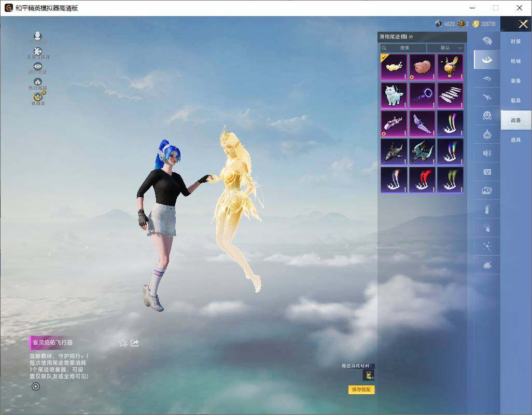The width and height of the screenshot is (532, 415).
Task: Click the bronze badge currency icon showing 2
Action: (x=461, y=24)
